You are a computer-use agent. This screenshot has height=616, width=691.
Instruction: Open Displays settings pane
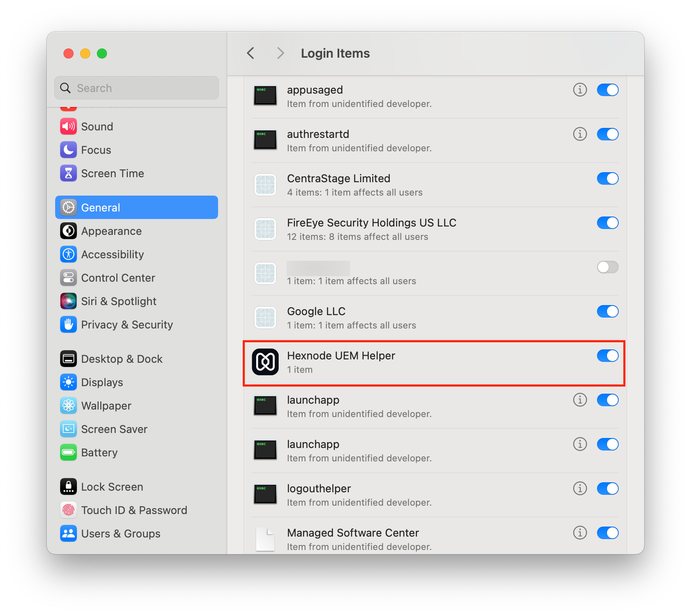[x=137, y=382]
